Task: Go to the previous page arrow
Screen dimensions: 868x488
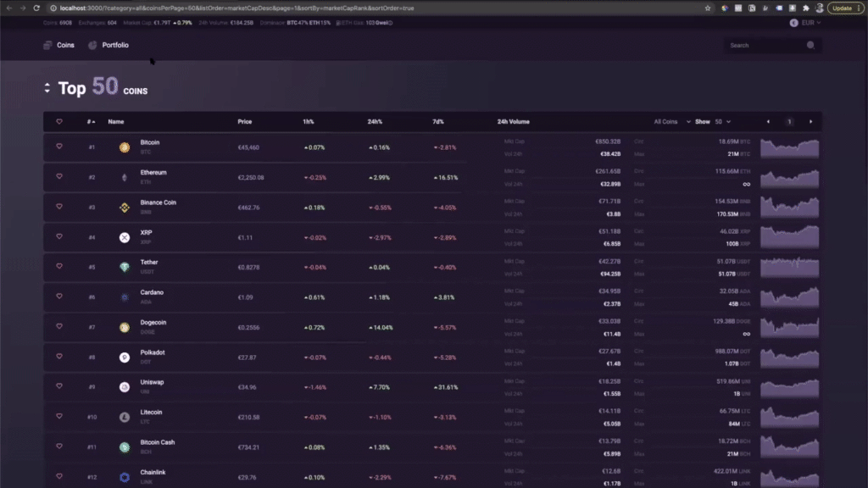Action: 768,122
